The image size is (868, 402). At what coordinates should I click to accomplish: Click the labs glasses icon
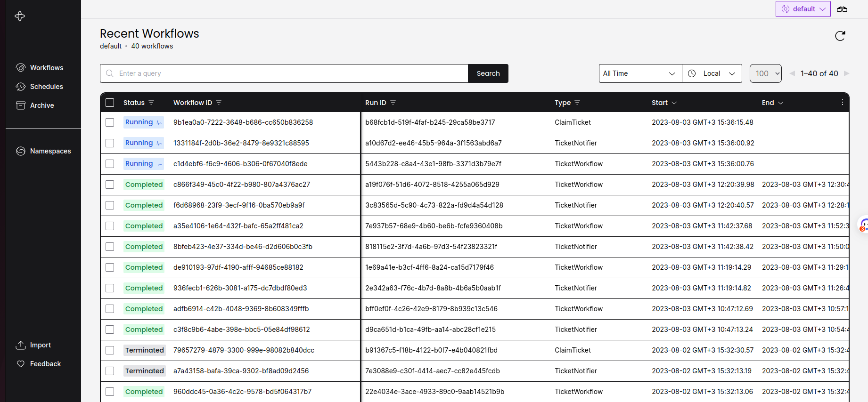pyautogui.click(x=842, y=9)
